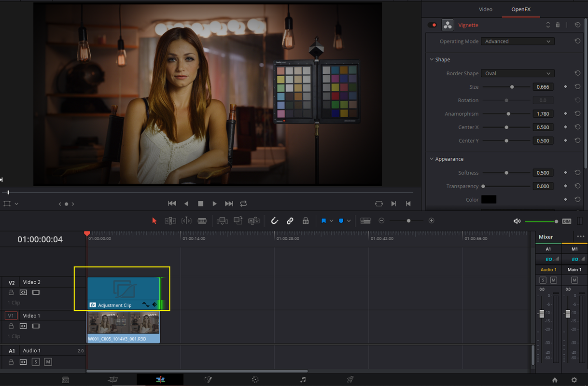
Task: Choose the Trim Edit Mode tool
Action: click(170, 221)
